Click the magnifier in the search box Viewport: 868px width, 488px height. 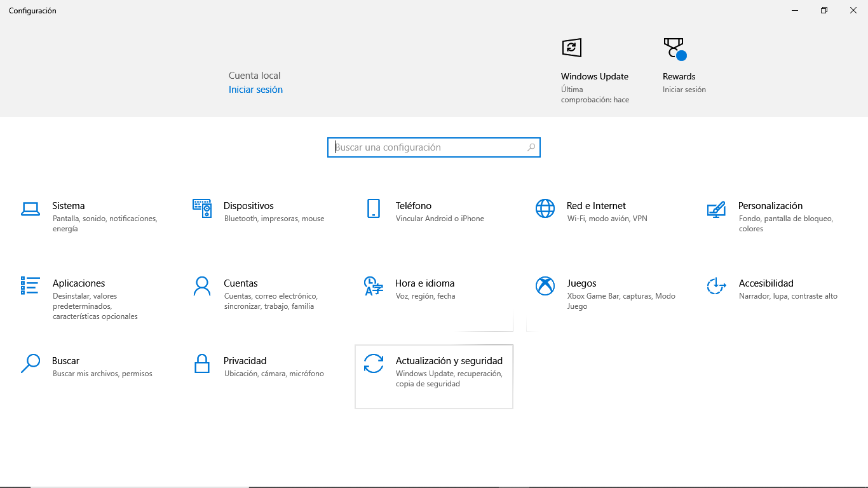click(531, 147)
